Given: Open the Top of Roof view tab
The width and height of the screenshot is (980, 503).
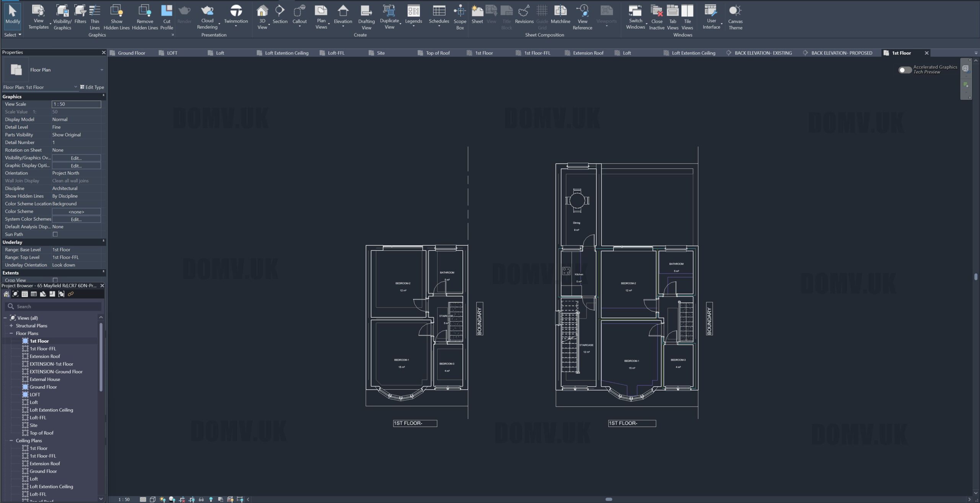Looking at the screenshot, I should (438, 53).
